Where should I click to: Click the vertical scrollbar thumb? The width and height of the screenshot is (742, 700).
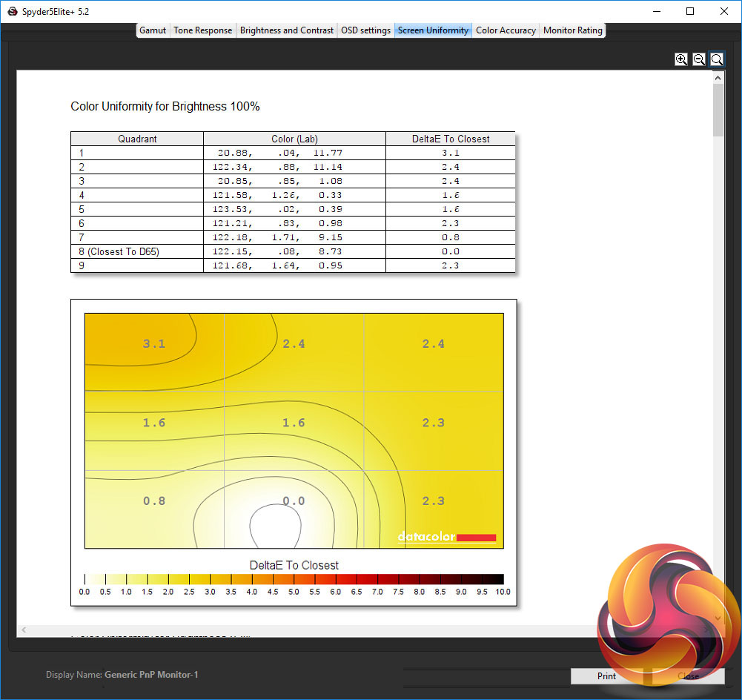(x=718, y=110)
